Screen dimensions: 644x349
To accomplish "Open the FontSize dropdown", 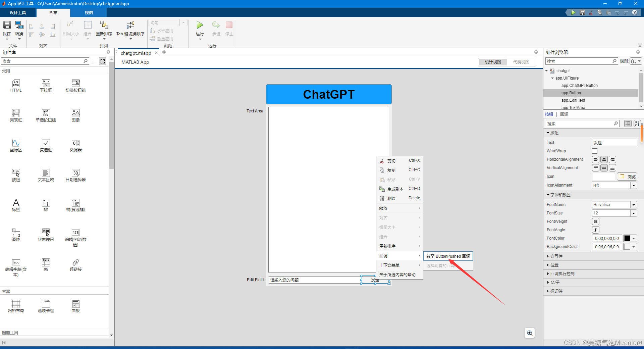I will coord(634,213).
